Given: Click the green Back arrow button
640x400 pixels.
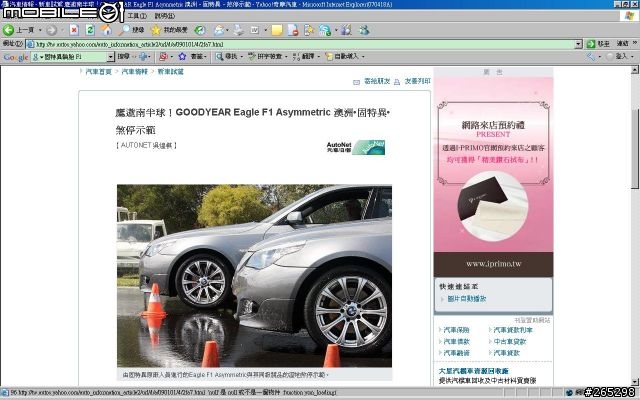Looking at the screenshot, I should point(8,30).
